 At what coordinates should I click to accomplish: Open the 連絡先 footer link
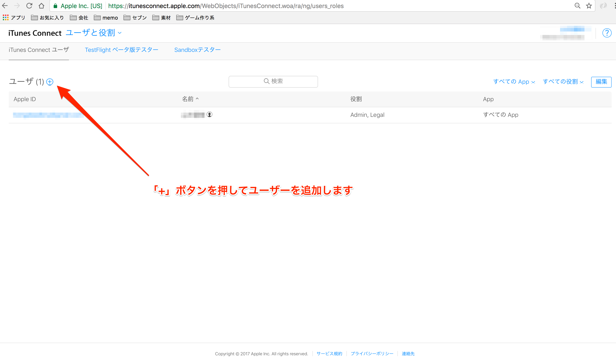(x=408, y=354)
